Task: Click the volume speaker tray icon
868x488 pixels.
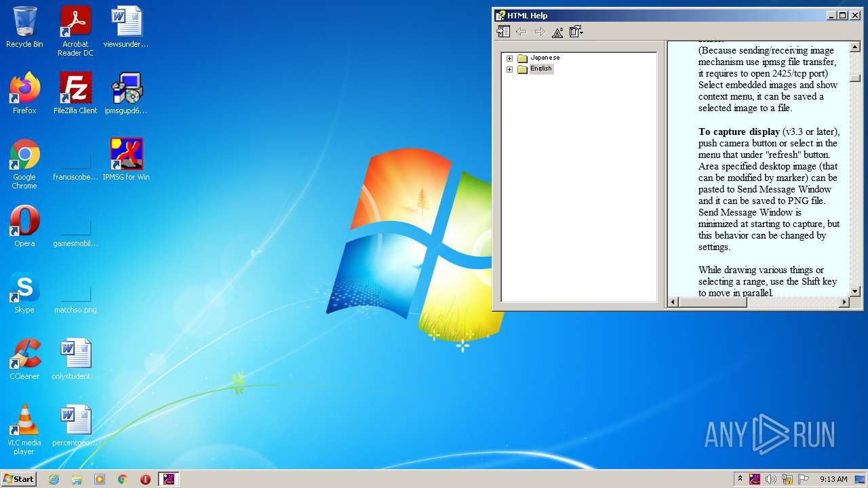Action: click(x=771, y=479)
